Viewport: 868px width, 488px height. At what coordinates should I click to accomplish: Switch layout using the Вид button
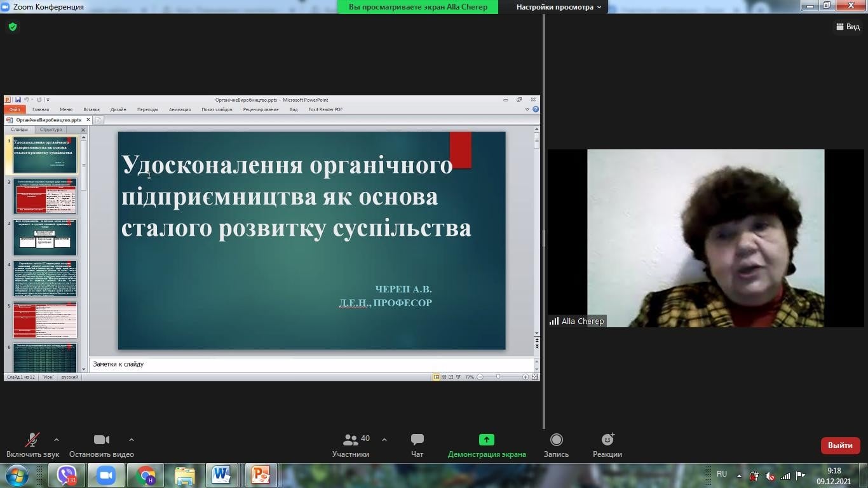(847, 27)
